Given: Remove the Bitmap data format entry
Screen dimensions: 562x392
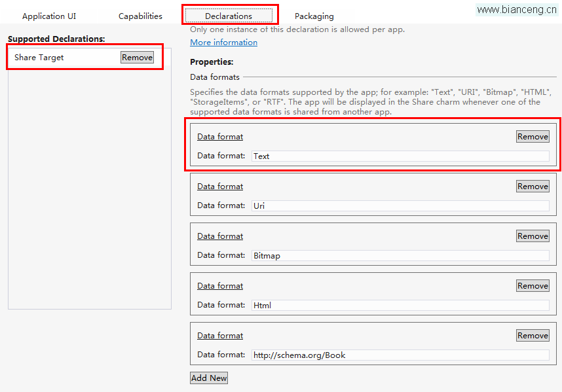Looking at the screenshot, I should 533,236.
